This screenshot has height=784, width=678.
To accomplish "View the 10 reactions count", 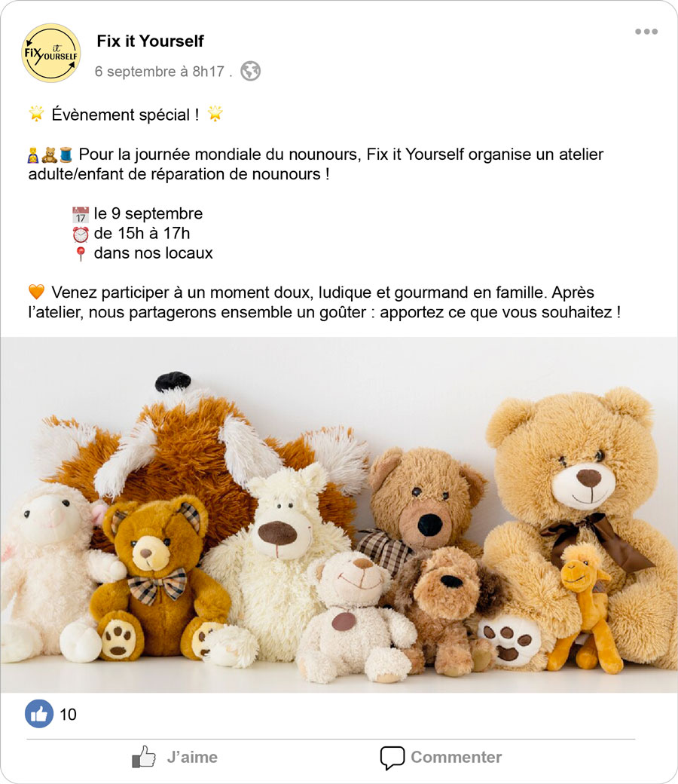I will tap(68, 715).
